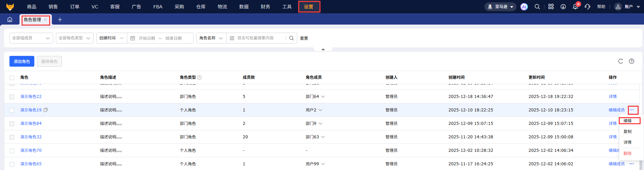Close the 角色管理 tab
This screenshot has width=644, height=170.
[45, 20]
